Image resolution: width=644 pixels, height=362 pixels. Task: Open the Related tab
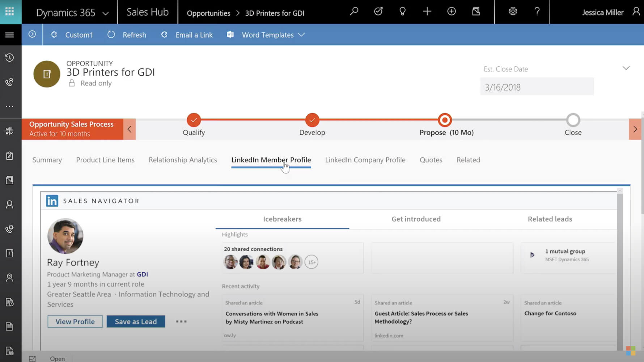[x=468, y=160]
